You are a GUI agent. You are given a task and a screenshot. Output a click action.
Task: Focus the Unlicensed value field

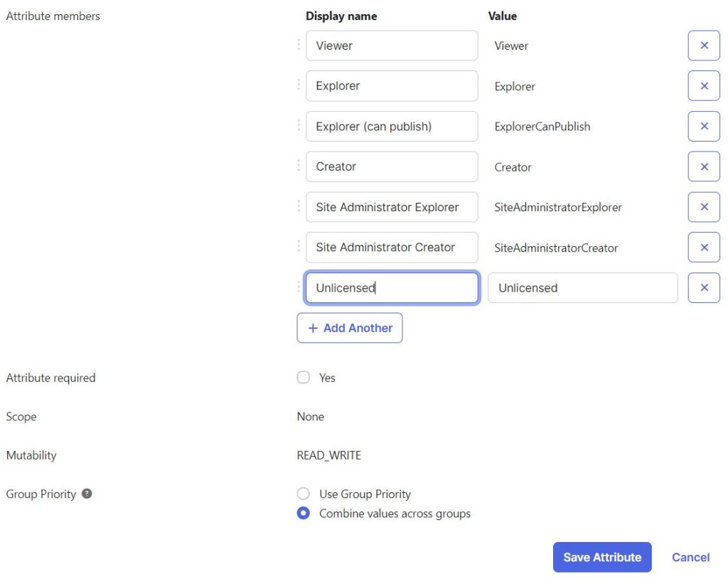pyautogui.click(x=583, y=287)
